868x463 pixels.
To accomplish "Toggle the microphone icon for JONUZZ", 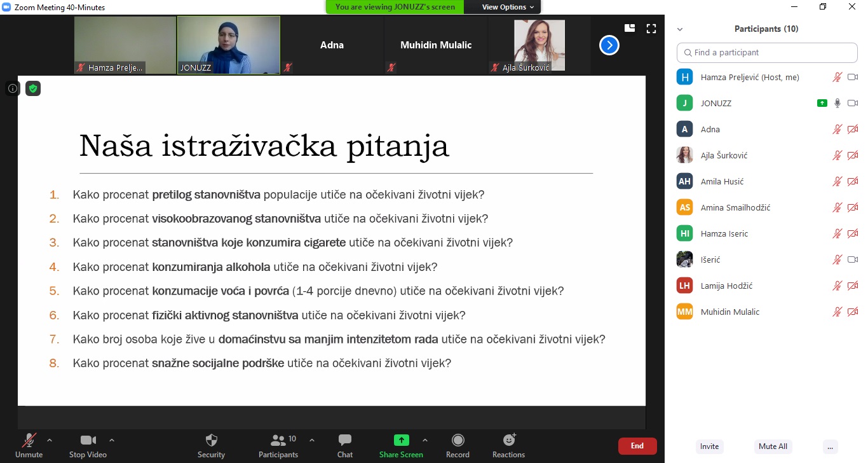I will click(837, 103).
